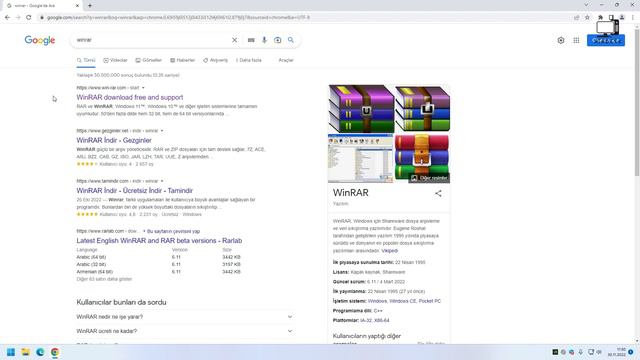Click the microphone icon in system tray
Screen dimensions: 640x360
(580, 352)
